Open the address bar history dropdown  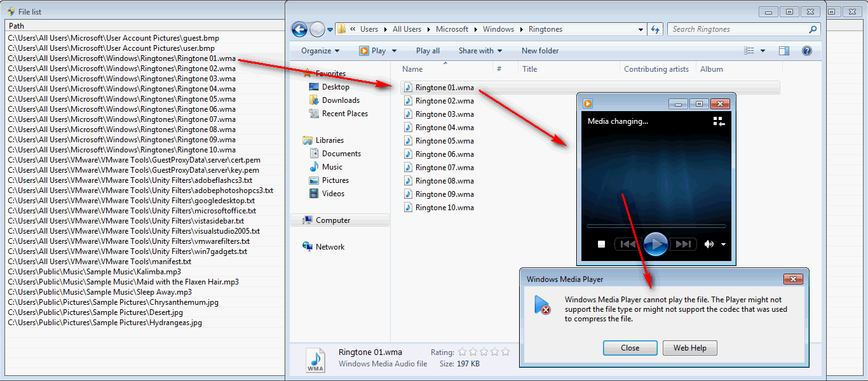pyautogui.click(x=641, y=29)
